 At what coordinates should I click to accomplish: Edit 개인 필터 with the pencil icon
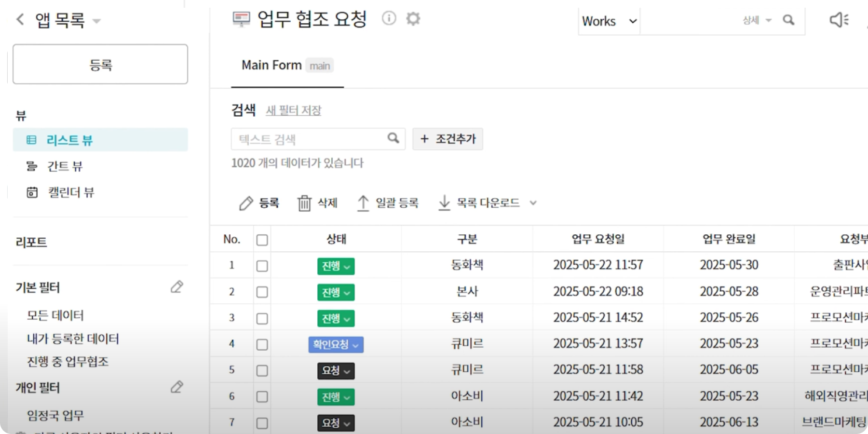point(176,387)
